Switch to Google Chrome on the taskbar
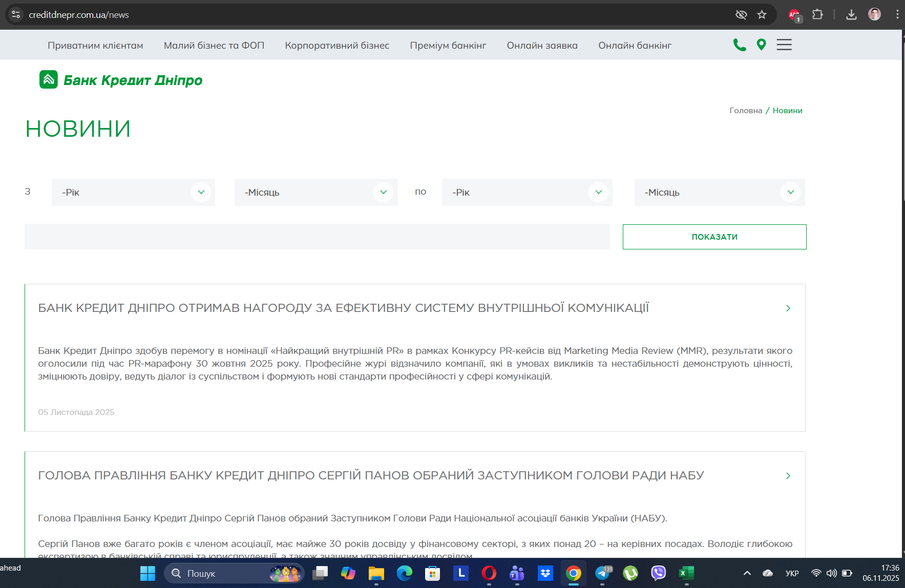Viewport: 905px width, 588px height. coord(574,573)
